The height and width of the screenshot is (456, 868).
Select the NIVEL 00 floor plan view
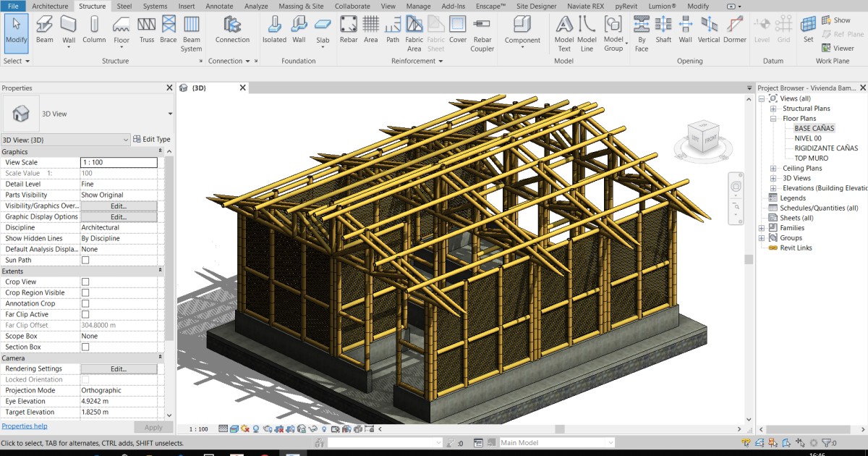[x=809, y=138]
